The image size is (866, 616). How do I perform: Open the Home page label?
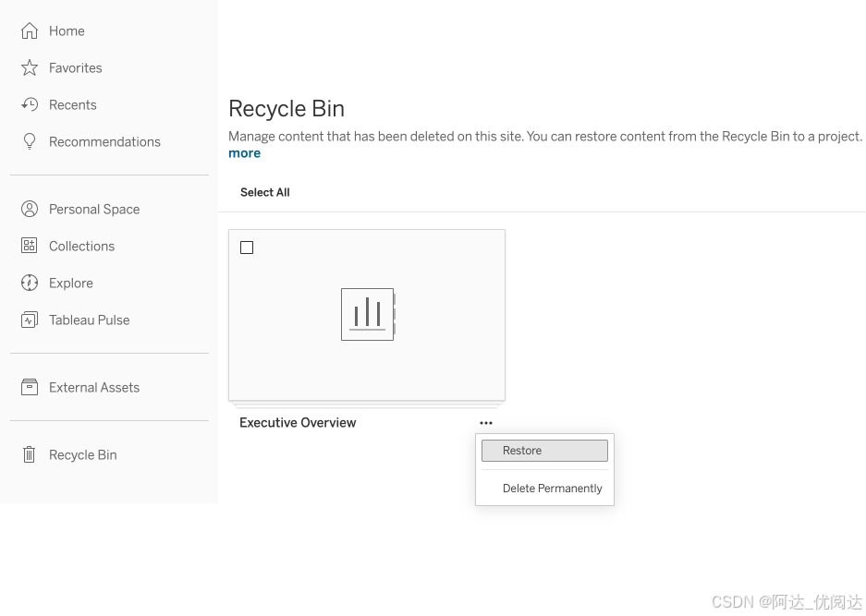coord(67,30)
